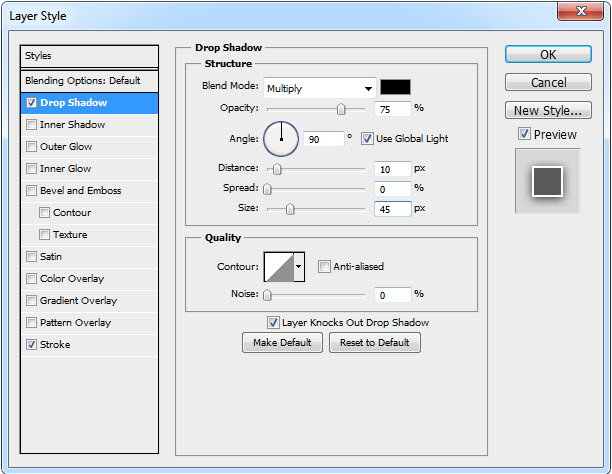612x474 pixels.
Task: Click the Spread slider handle
Action: 267,189
